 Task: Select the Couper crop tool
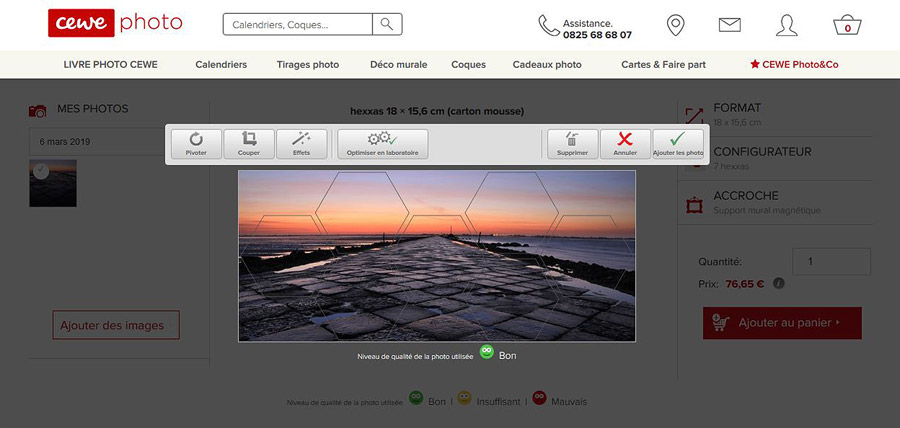249,144
